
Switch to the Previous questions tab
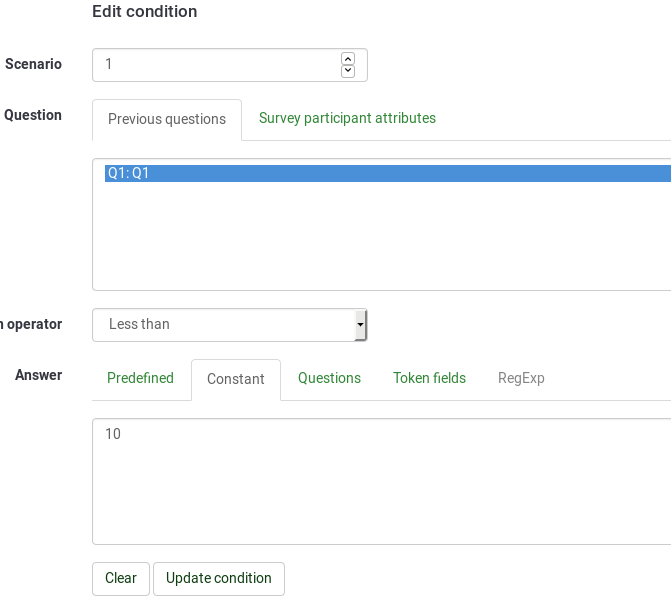[x=167, y=119]
